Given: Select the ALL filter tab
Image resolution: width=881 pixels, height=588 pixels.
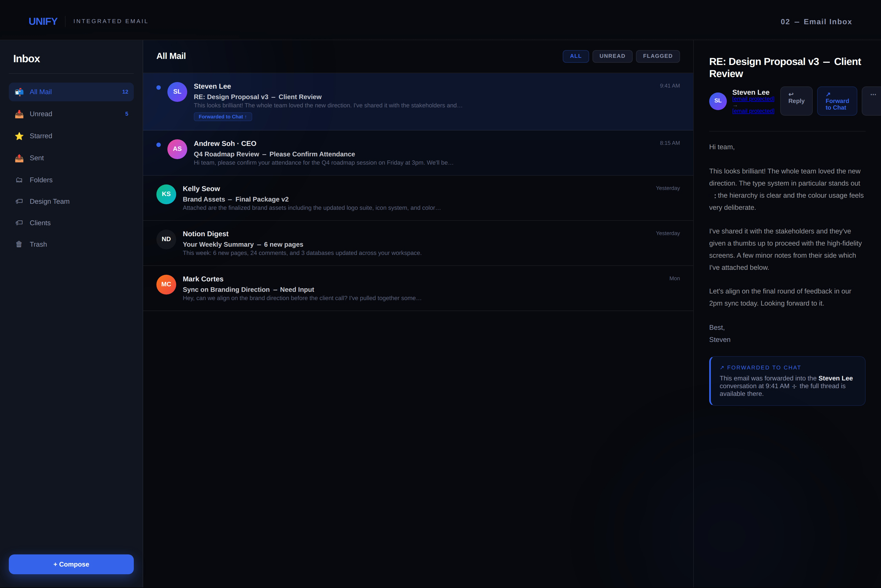Looking at the screenshot, I should pos(576,56).
